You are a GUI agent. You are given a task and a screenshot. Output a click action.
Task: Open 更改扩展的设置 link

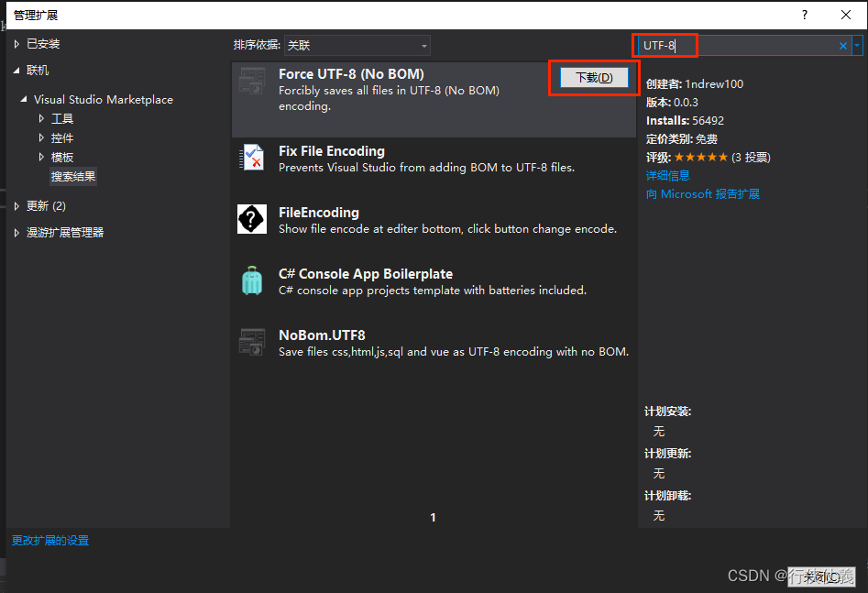click(50, 541)
